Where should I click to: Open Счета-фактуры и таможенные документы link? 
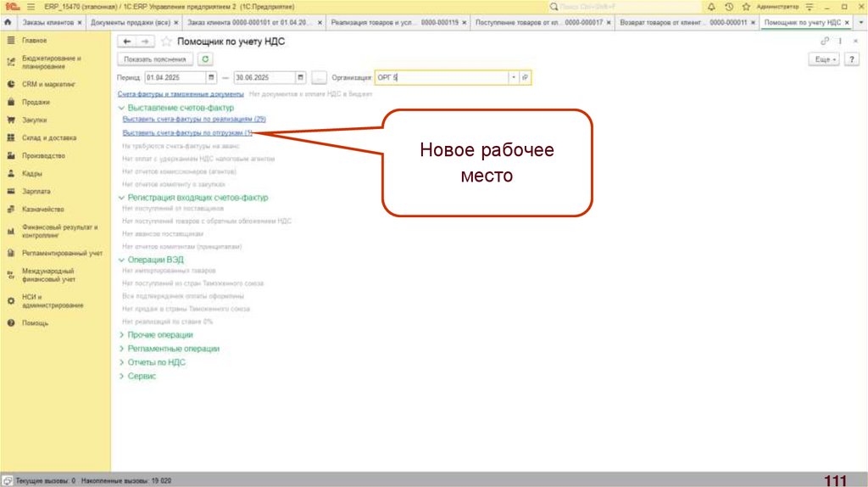coord(181,94)
